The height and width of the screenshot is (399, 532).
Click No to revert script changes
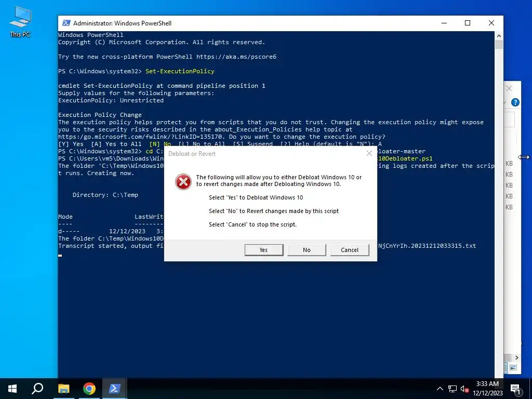pos(307,250)
